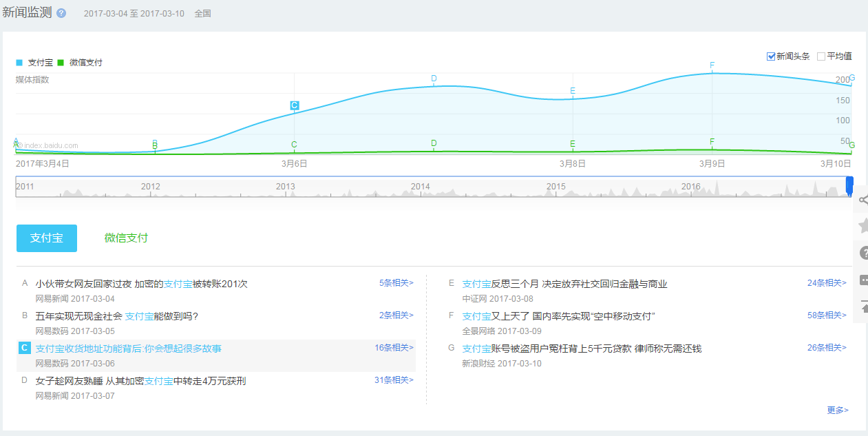Click the D marker on blue curve peak

click(434, 79)
